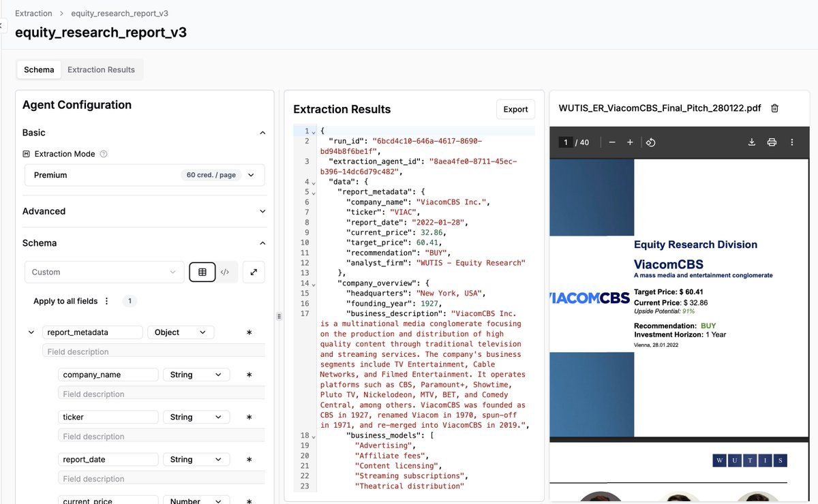Change ticker type dropdown
The width and height of the screenshot is (818, 504).
(196, 417)
